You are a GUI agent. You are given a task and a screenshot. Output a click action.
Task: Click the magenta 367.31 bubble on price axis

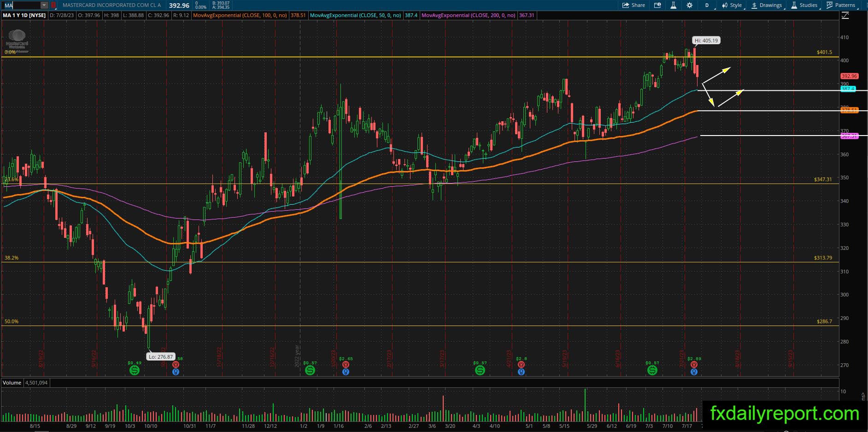tap(849, 136)
